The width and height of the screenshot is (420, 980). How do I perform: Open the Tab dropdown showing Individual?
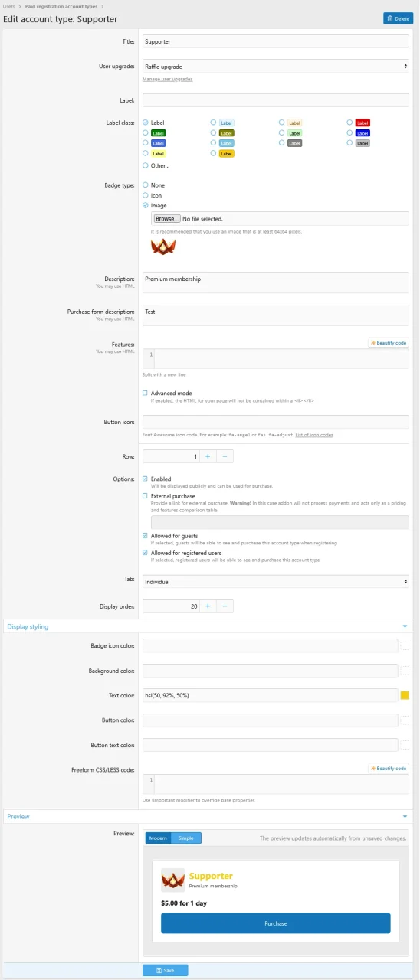[x=275, y=582]
